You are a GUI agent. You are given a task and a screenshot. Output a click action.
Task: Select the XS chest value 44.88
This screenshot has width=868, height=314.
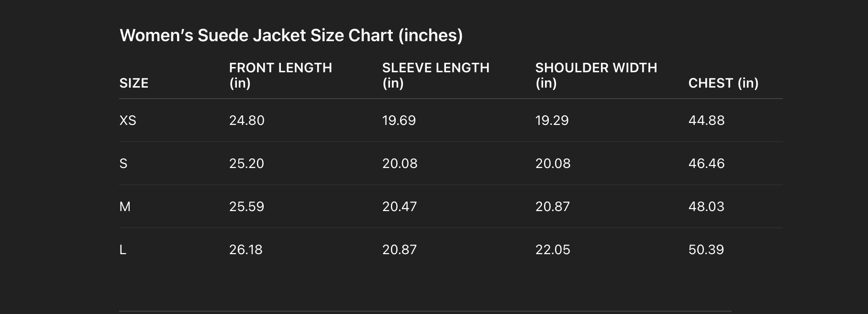[706, 120]
